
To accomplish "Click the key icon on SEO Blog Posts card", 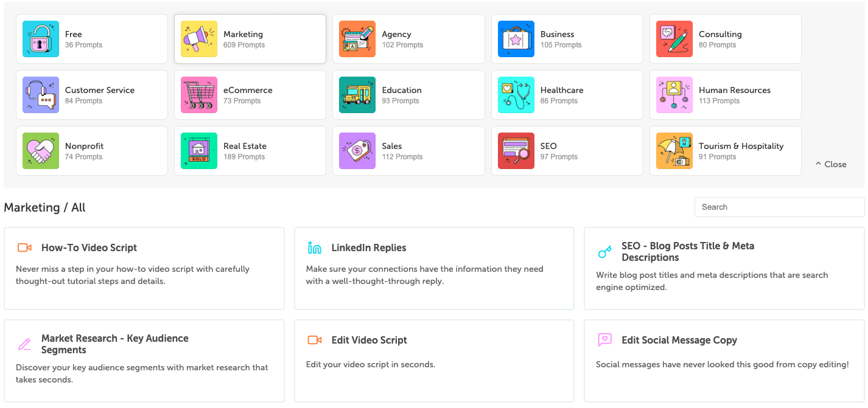I will (x=604, y=252).
